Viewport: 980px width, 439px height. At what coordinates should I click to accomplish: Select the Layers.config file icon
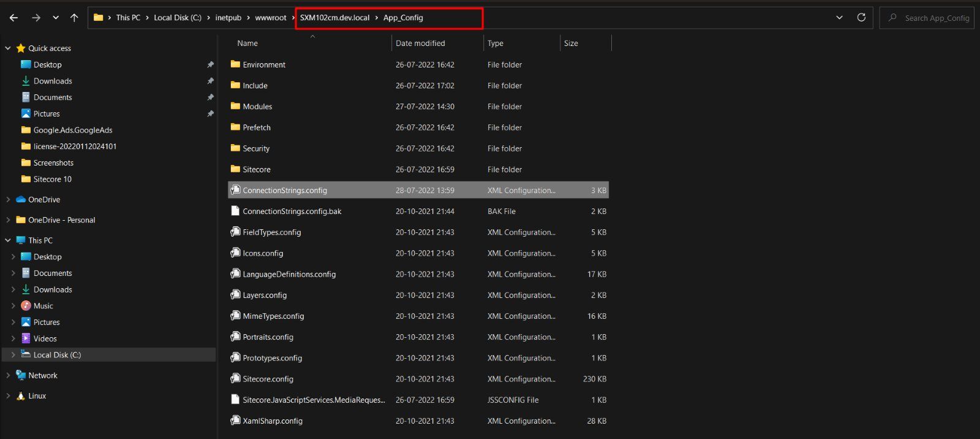point(235,295)
